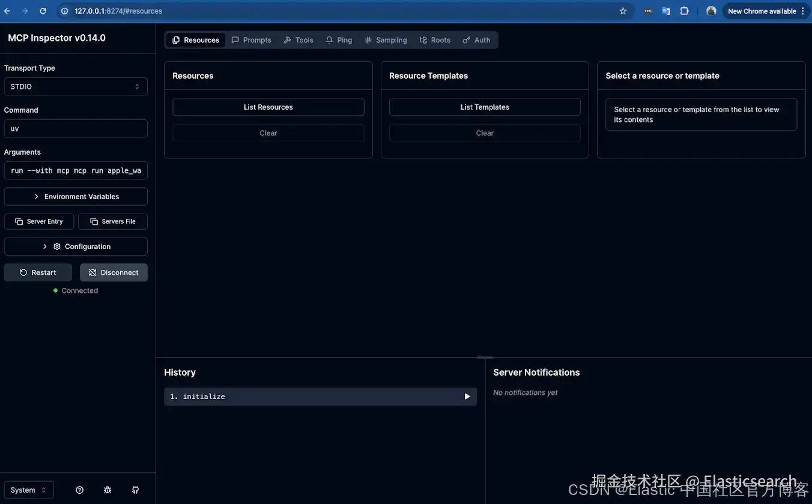Image resolution: width=812 pixels, height=504 pixels.
Task: Click the 'Select a resource or template' heading
Action: coord(662,76)
